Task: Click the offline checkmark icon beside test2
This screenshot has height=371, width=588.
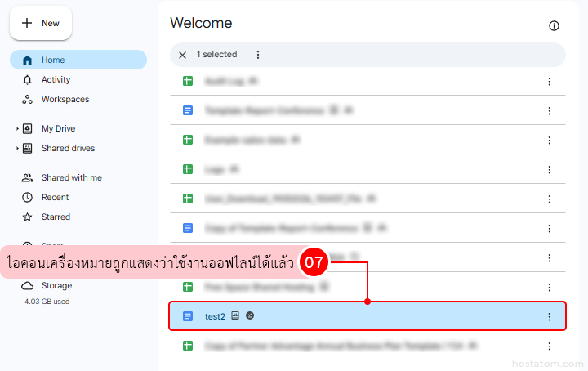Action: [x=250, y=315]
